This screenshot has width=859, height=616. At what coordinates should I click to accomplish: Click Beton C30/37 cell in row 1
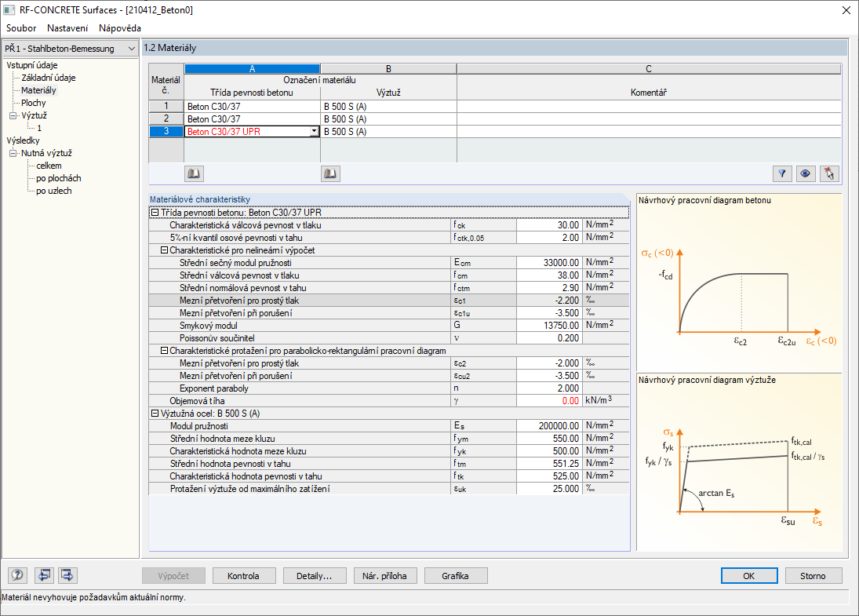[252, 106]
